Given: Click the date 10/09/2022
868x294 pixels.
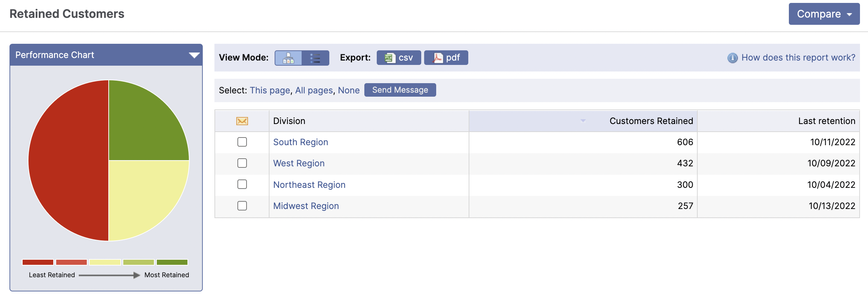Looking at the screenshot, I should (831, 163).
